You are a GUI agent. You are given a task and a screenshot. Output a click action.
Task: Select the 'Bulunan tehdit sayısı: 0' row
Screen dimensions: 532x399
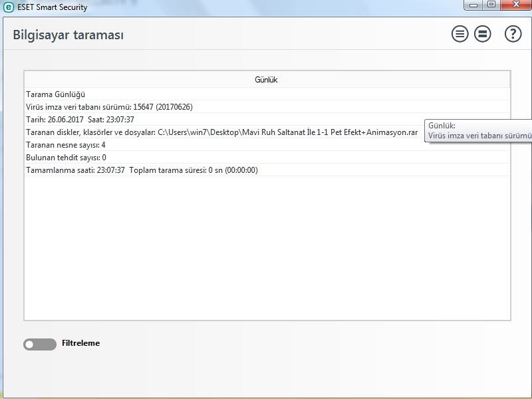tap(267, 157)
